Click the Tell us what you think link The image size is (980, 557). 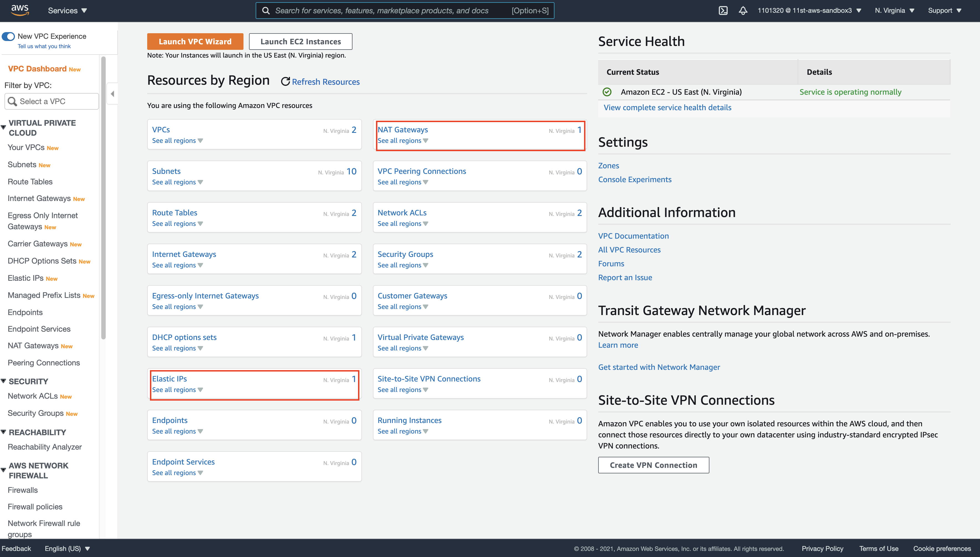pyautogui.click(x=44, y=46)
